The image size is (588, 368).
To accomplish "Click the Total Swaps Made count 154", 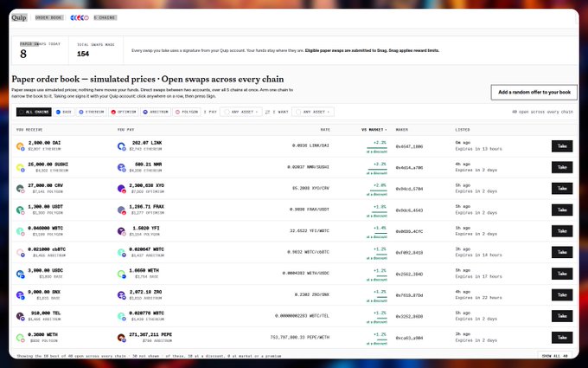I will pos(83,54).
